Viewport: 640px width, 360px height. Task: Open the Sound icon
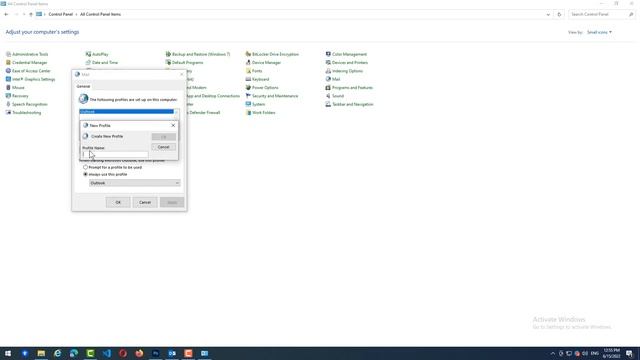click(328, 96)
